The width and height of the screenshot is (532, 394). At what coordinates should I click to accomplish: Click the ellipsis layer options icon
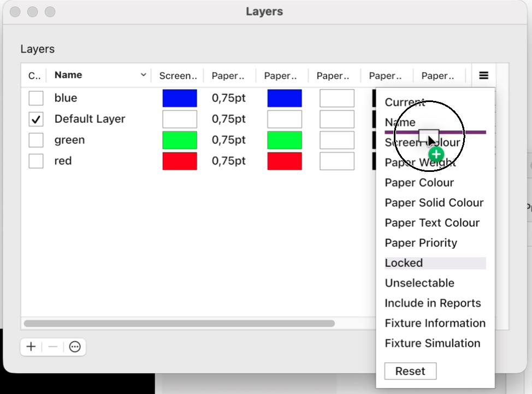[74, 347]
